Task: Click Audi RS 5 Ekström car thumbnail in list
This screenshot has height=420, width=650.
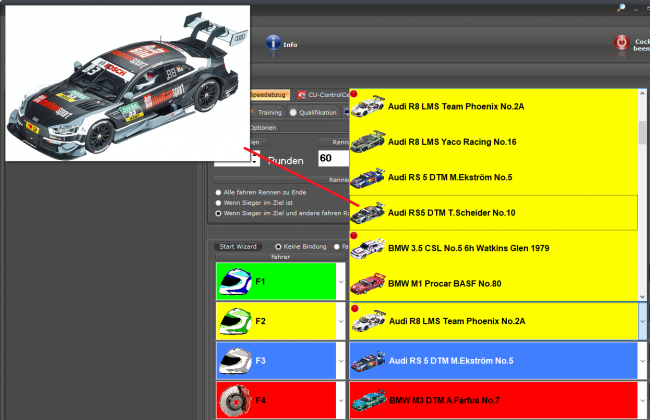Action: tap(368, 177)
